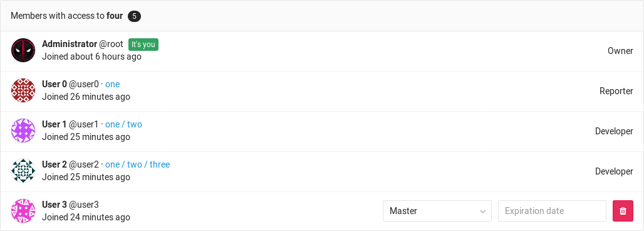Click the green "It's you" badge
The width and height of the screenshot is (644, 231).
point(143,45)
